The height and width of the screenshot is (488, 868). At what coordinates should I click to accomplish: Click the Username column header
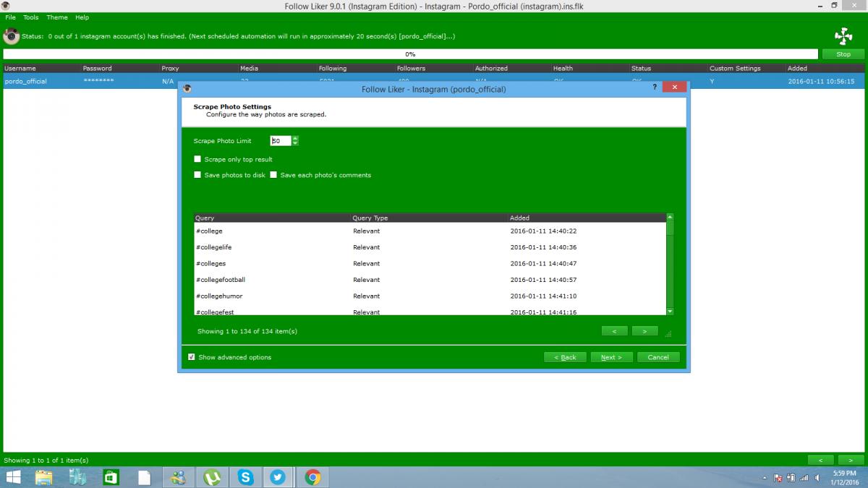pos(41,68)
